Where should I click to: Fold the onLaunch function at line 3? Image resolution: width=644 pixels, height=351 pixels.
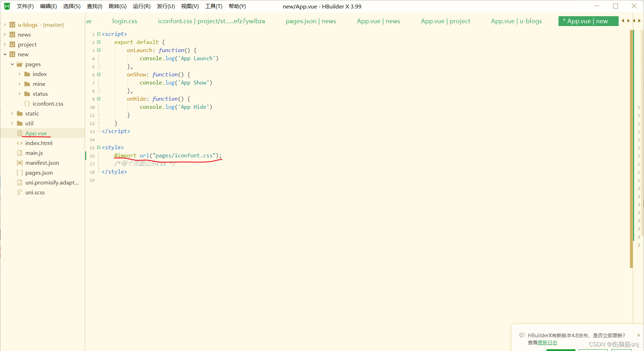click(x=99, y=50)
